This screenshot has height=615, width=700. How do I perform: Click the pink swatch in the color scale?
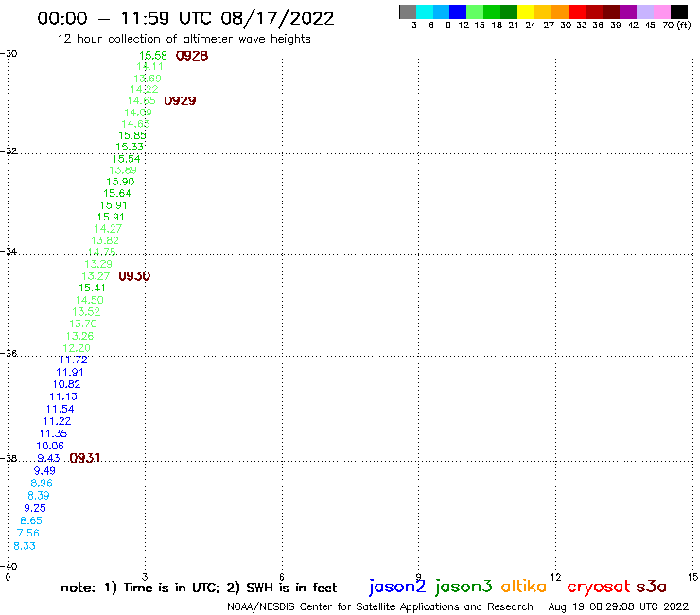coord(662,11)
